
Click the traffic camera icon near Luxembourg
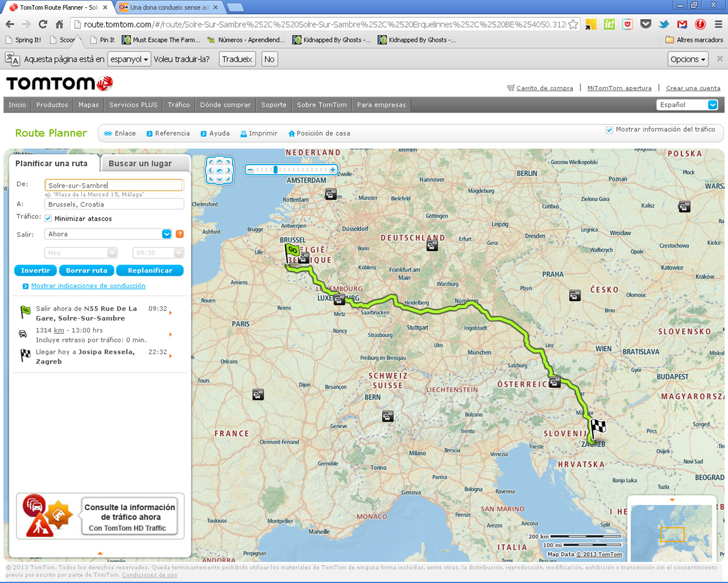pyautogui.click(x=339, y=300)
